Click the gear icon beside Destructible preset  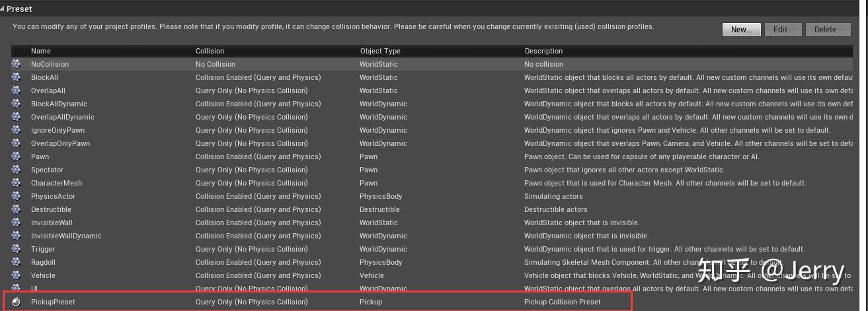pos(16,209)
